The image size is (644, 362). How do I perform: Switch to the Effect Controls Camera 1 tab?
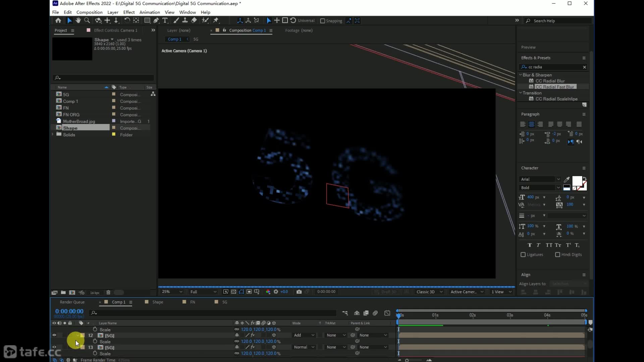coord(115,30)
